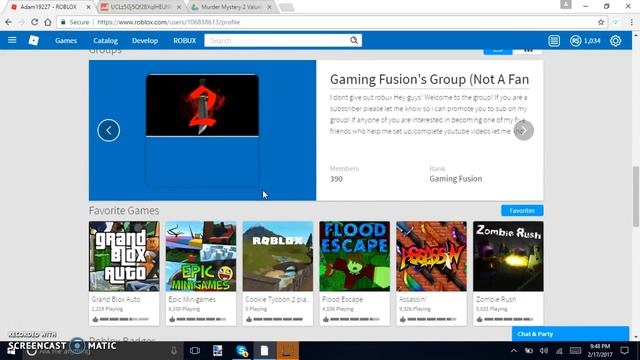Switch to the second browser tab
640x360 pixels.
tap(141, 7)
